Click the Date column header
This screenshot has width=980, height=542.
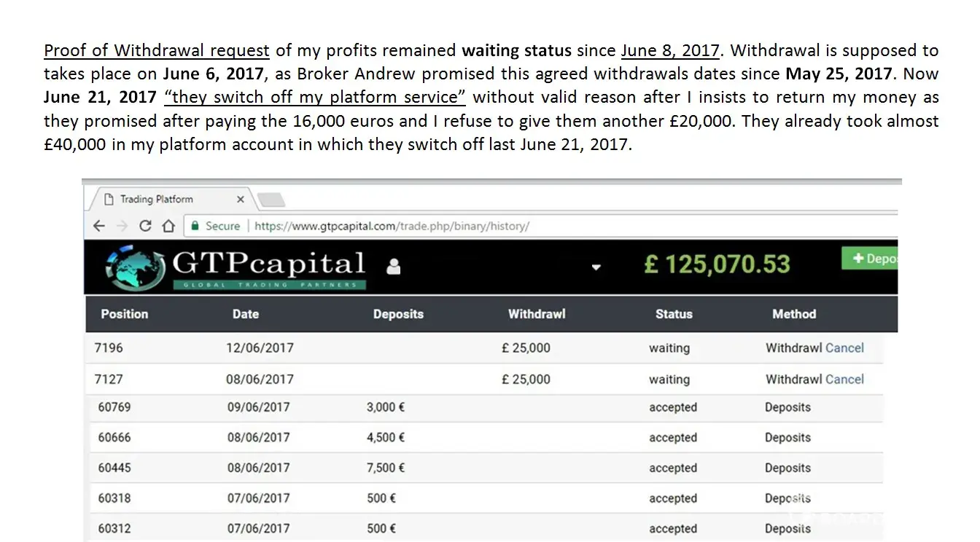246,314
